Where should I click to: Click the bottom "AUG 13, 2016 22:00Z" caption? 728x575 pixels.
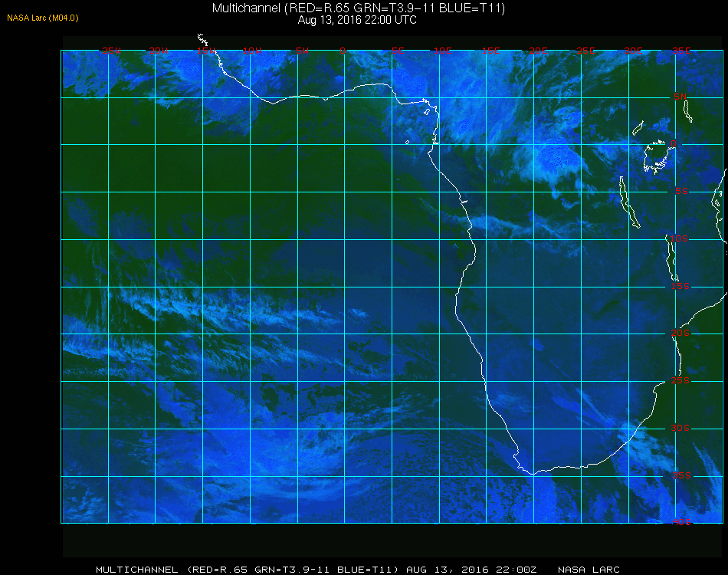pyautogui.click(x=471, y=570)
